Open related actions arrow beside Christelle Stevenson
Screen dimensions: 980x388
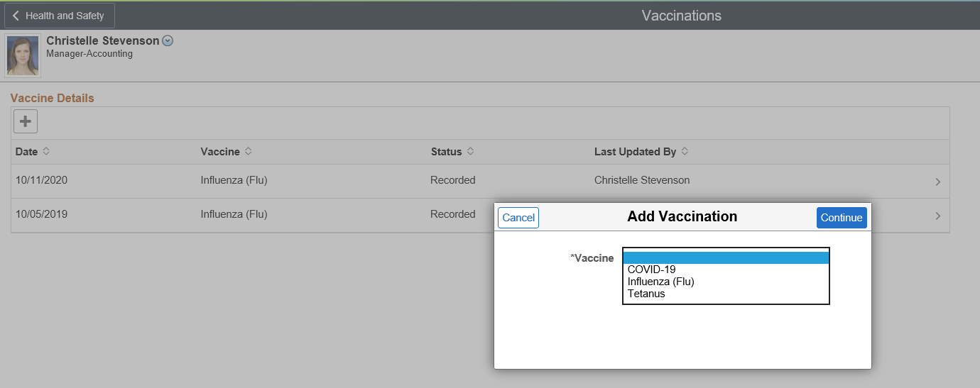coord(168,41)
